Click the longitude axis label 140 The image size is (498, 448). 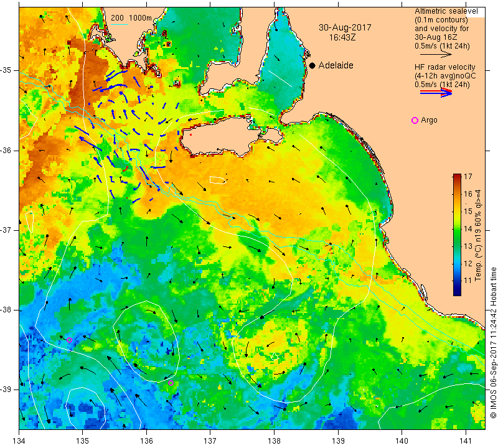[x=402, y=441]
